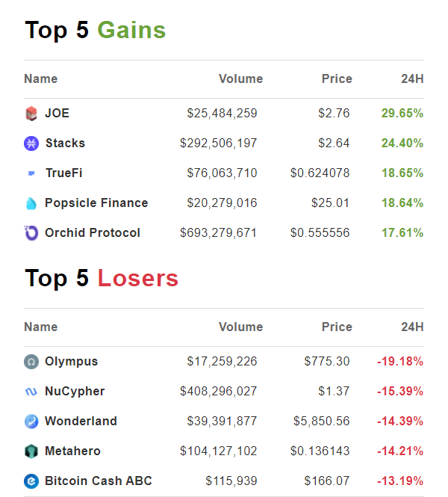Open the Orchid Protocol link
The height and width of the screenshot is (497, 448).
(93, 233)
